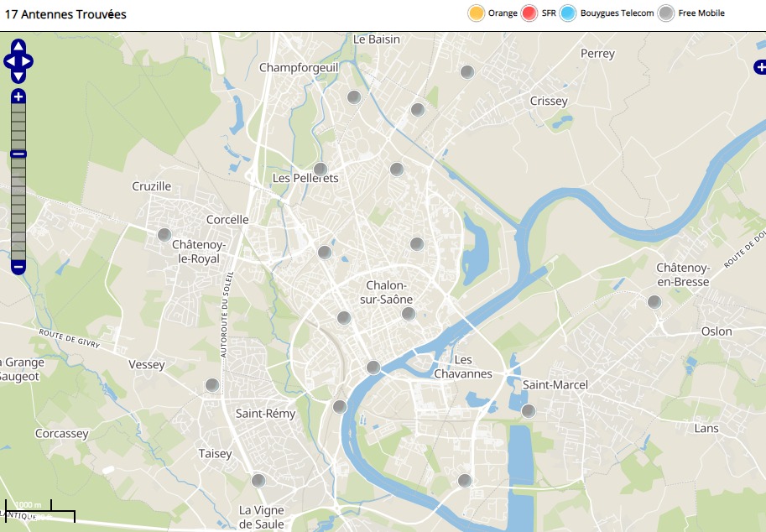Screen dimensions: 766x532
Task: Expand the layer switcher at right edge
Action: [x=759, y=66]
